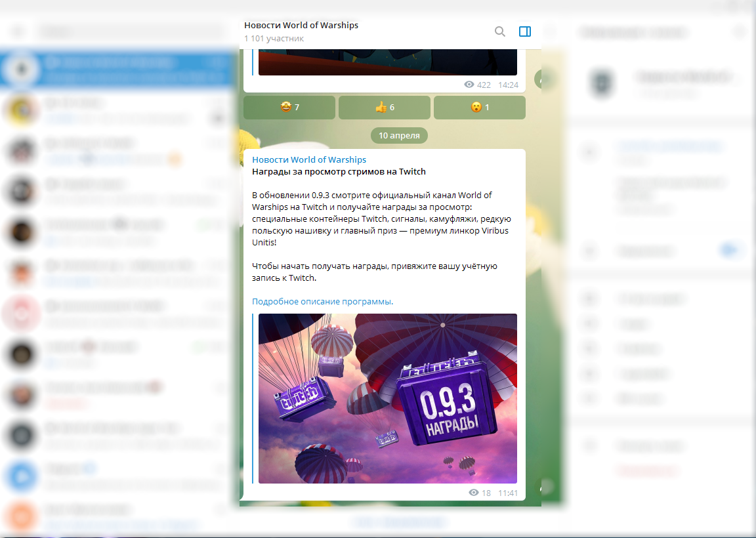
Task: Click the 11:41 message timestamp
Action: coord(508,493)
